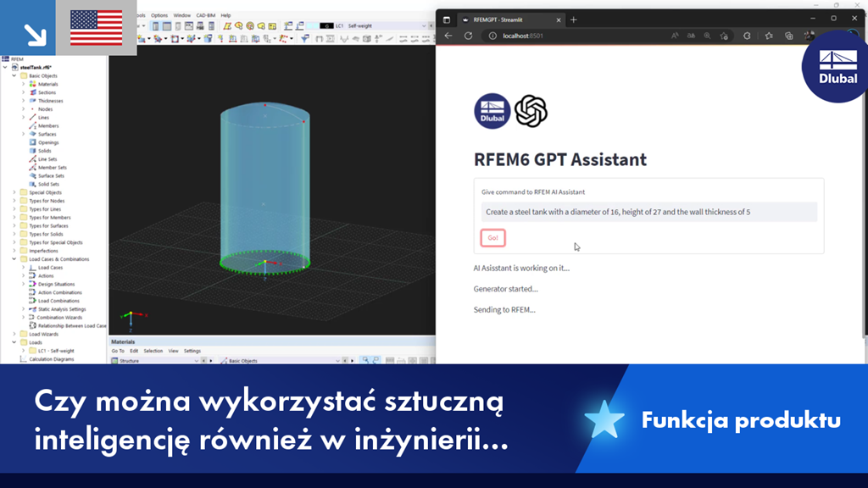Expand the Special Objects folder

[14, 192]
